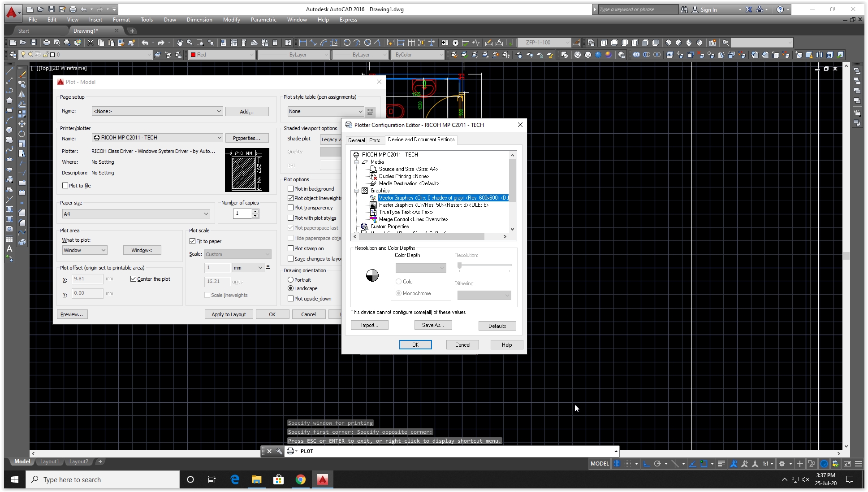Click the AutoCAD icon on the taskbar
868x492 pixels.
click(x=323, y=479)
